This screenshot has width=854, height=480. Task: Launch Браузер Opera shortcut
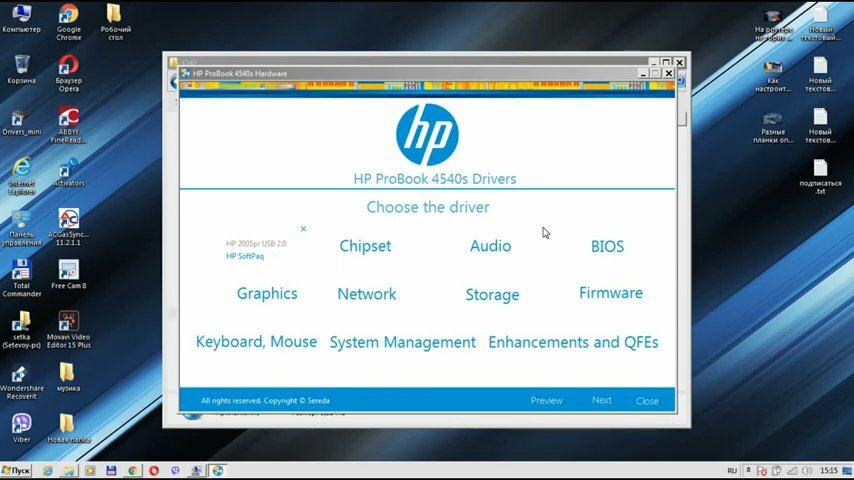pos(69,73)
